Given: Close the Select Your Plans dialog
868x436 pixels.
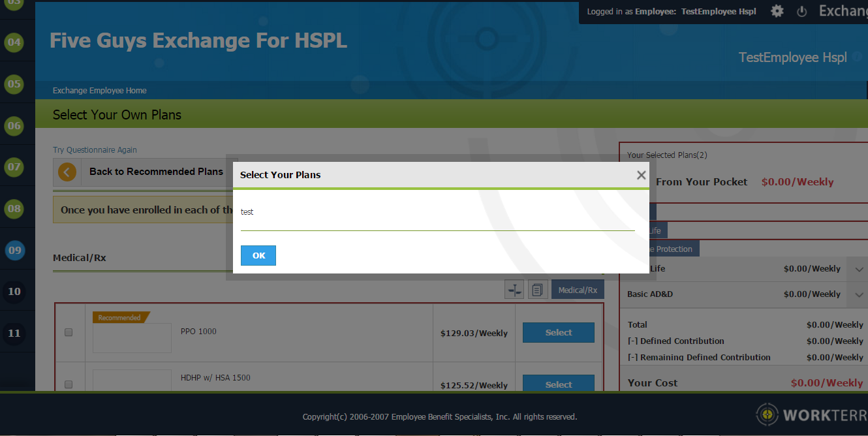Looking at the screenshot, I should click(x=641, y=175).
